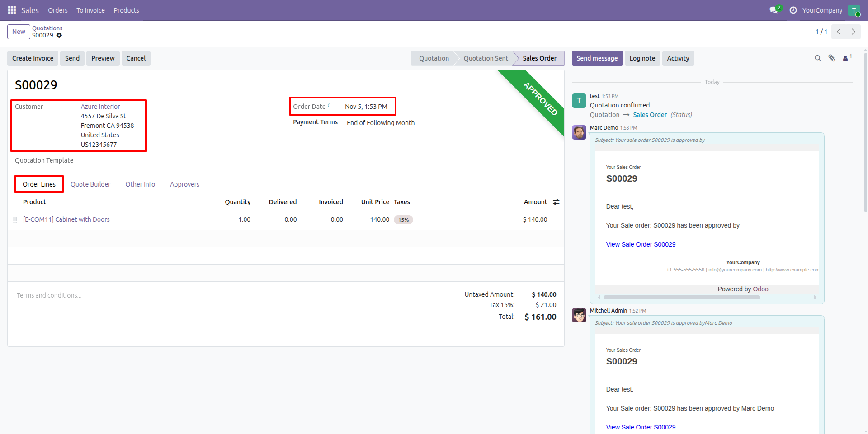
Task: Open the activities clock icon
Action: click(x=793, y=10)
